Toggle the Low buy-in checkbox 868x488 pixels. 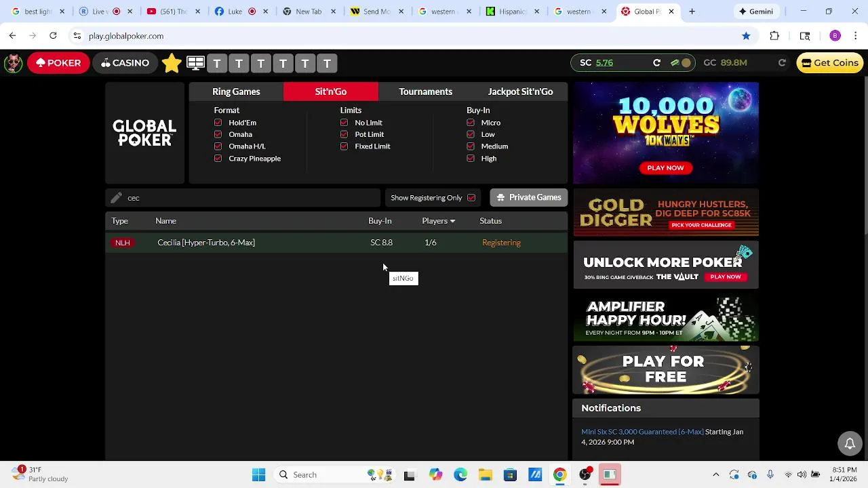click(471, 134)
